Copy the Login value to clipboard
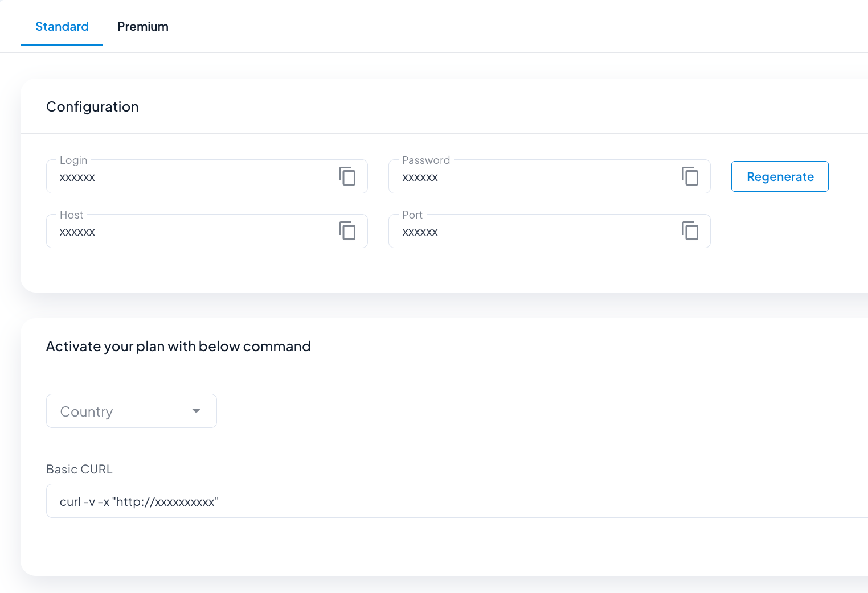This screenshot has height=593, width=868. [347, 176]
